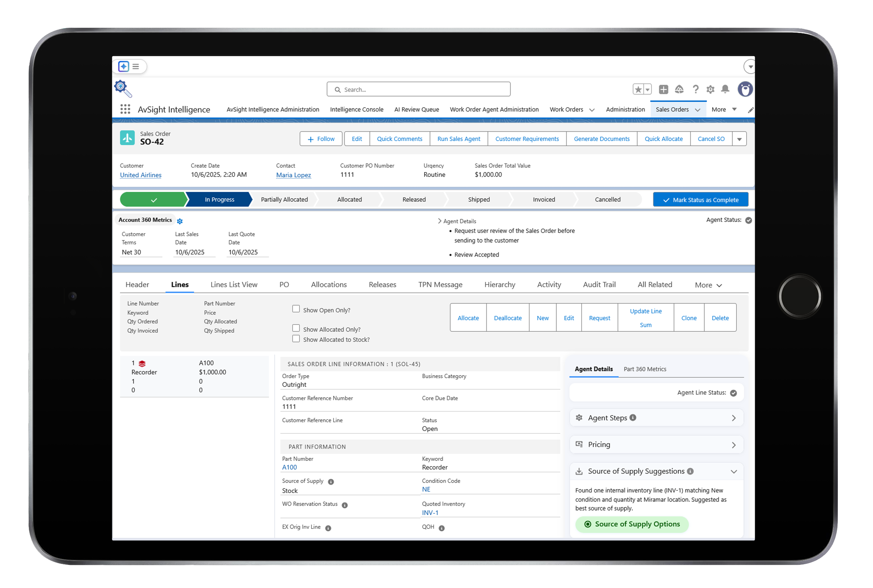Click the Run Sales Agent button

point(458,139)
